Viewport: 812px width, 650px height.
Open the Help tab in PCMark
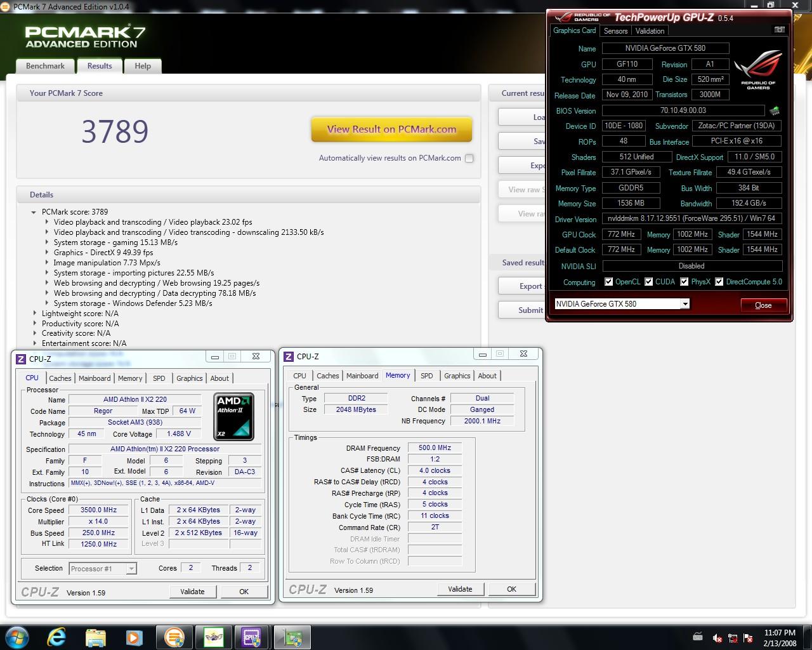pyautogui.click(x=143, y=66)
